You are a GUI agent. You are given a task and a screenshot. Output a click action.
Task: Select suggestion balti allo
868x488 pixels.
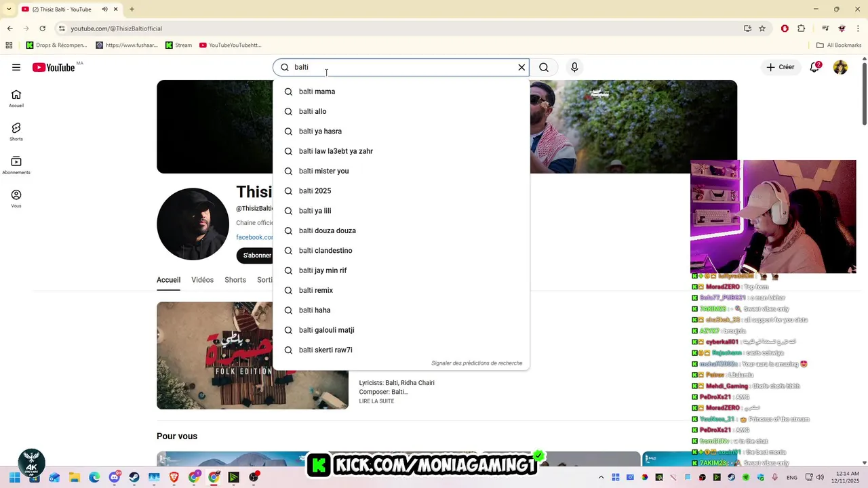coord(401,111)
